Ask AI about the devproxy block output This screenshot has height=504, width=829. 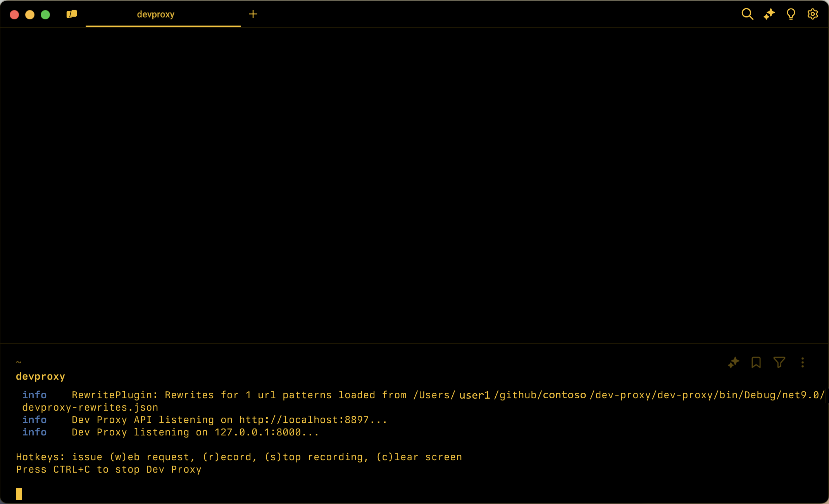tap(734, 363)
